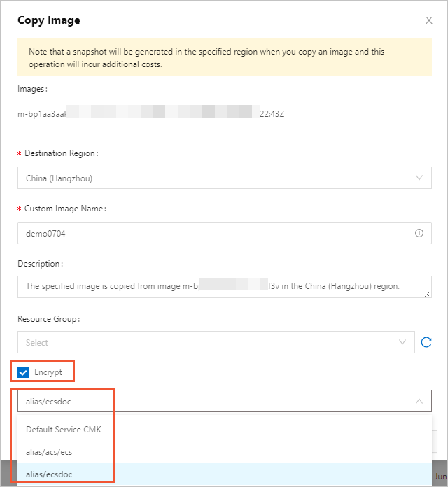Pick the highlighted alias/ecsdoc list option
Screen dimensions: 448x487
pyautogui.click(x=49, y=474)
